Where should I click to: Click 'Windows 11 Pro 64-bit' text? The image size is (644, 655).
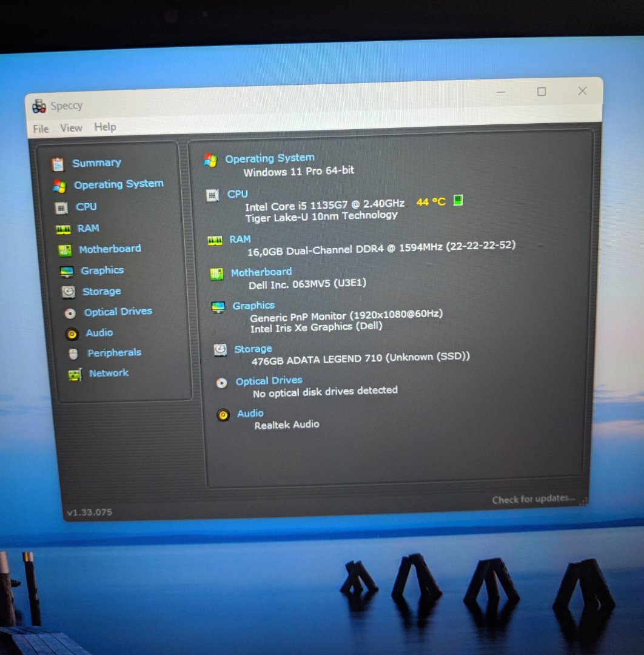[298, 171]
